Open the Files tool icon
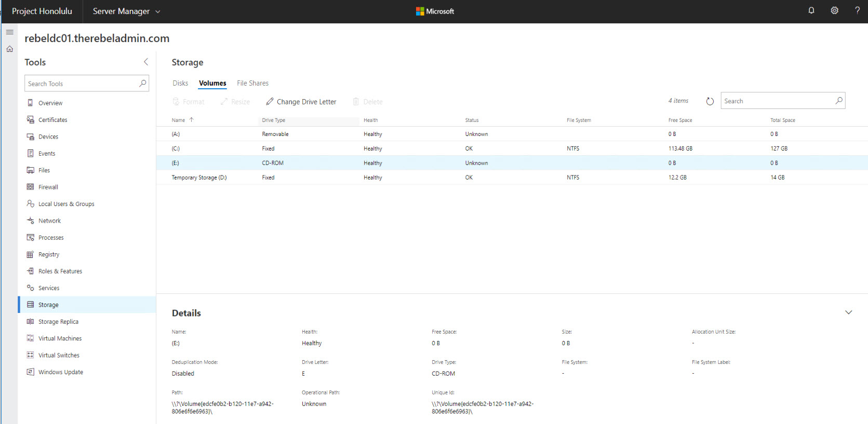The width and height of the screenshot is (868, 424). tap(30, 170)
